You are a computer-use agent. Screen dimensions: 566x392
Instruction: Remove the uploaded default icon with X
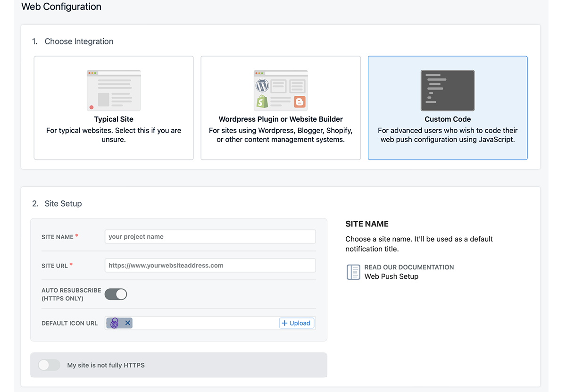[127, 323]
